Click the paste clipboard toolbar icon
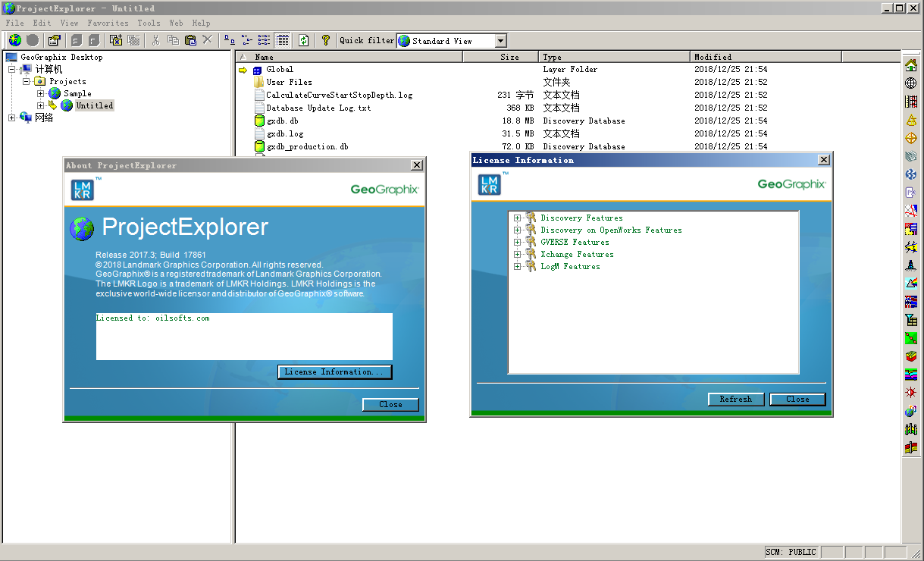The width and height of the screenshot is (924, 561). [190, 40]
